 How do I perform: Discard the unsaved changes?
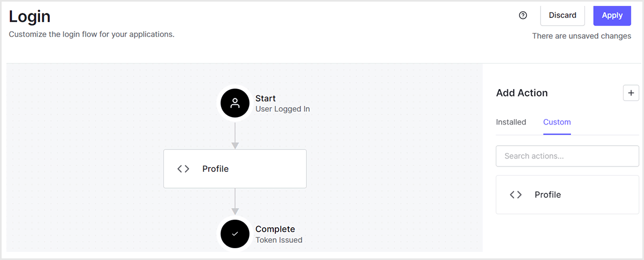(x=562, y=16)
